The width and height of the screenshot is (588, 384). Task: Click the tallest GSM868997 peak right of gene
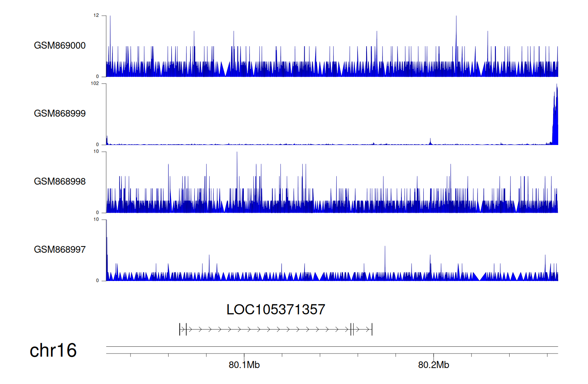(385, 259)
